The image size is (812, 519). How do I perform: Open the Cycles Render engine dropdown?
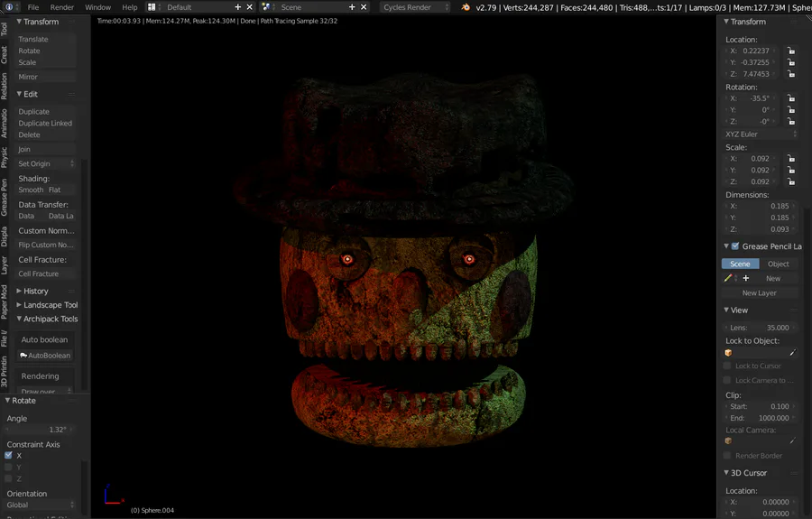pos(415,7)
